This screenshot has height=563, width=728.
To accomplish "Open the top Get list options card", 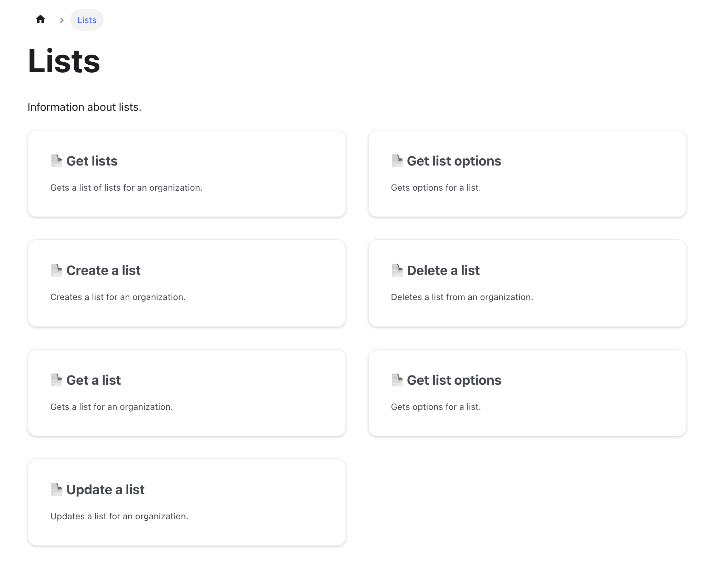I will point(527,173).
